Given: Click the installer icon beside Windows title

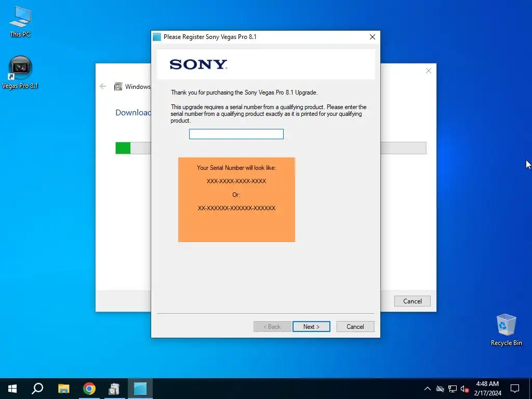Looking at the screenshot, I should [118, 87].
